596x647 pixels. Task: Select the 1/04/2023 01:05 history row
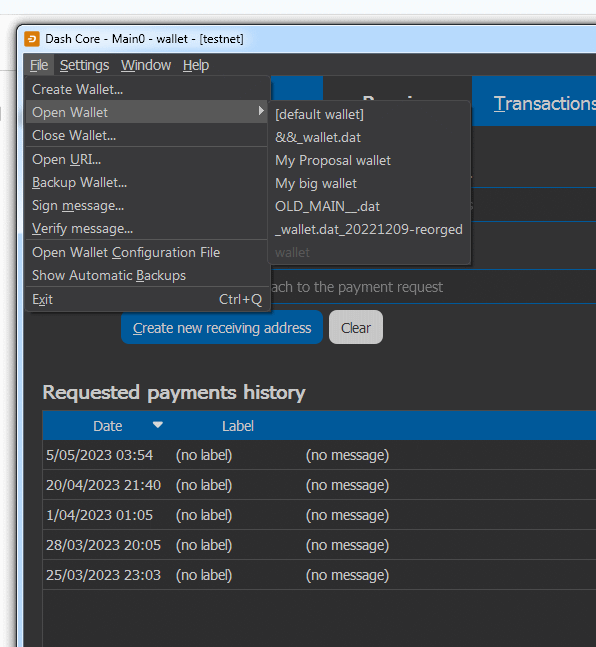[319, 515]
